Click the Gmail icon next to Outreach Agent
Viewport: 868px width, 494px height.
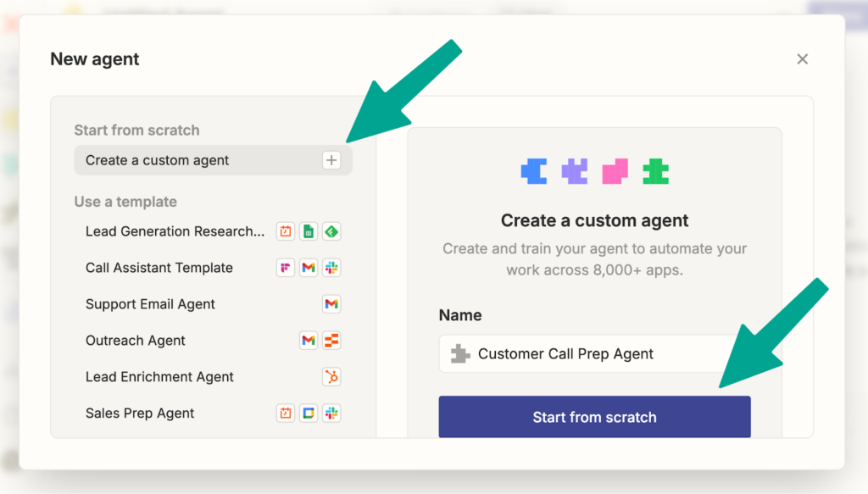tap(309, 341)
